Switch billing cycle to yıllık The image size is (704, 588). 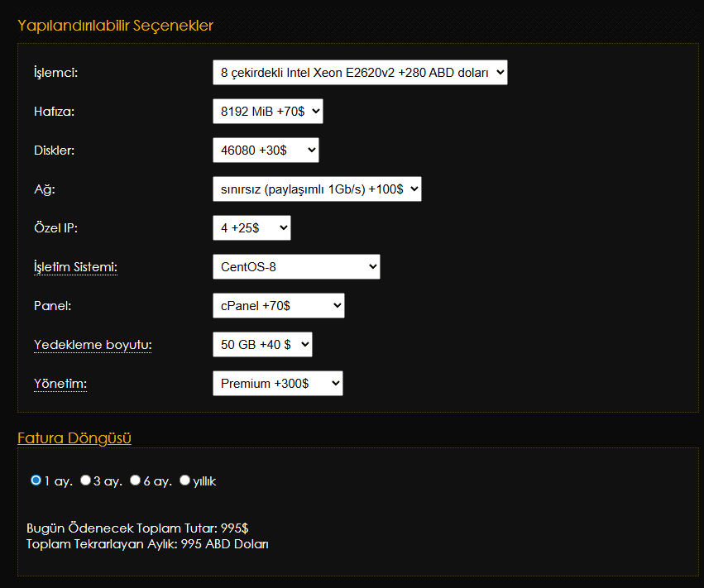pyautogui.click(x=184, y=480)
